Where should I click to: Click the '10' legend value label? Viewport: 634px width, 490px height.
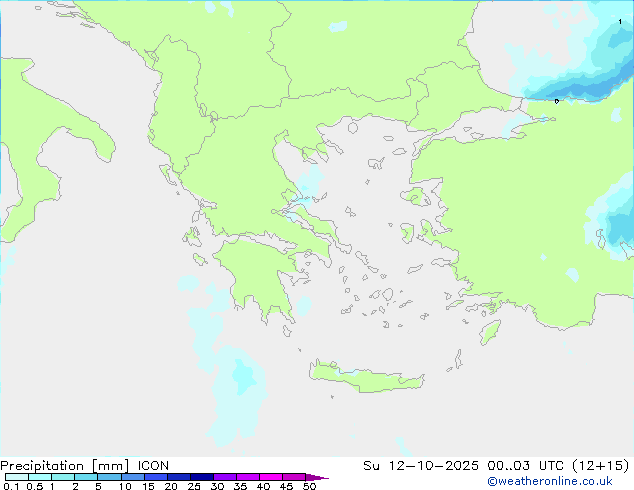click(x=125, y=486)
